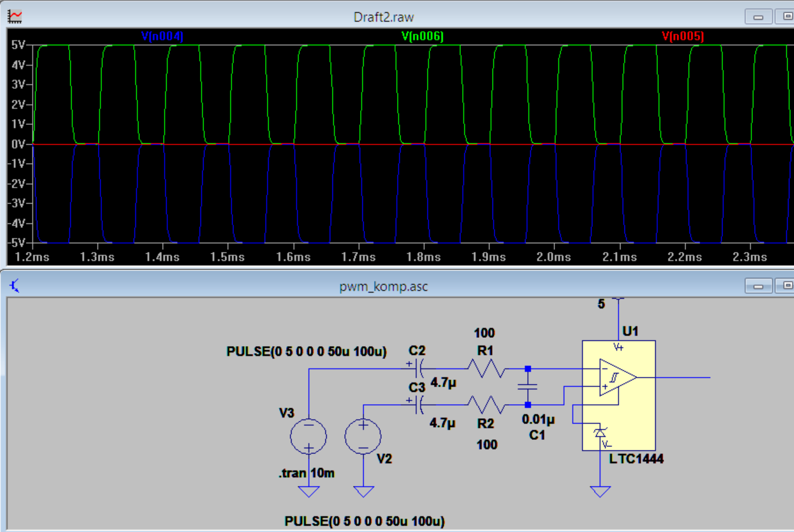Click the LTC1444 part name label
794x532 pixels.
pos(636,459)
